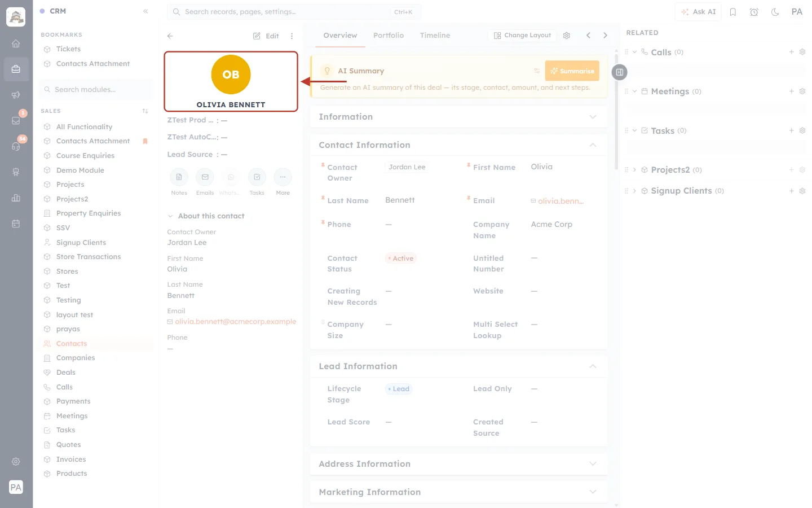This screenshot has height=508, width=812.
Task: Open Meetings related list settings gear
Action: 802,91
